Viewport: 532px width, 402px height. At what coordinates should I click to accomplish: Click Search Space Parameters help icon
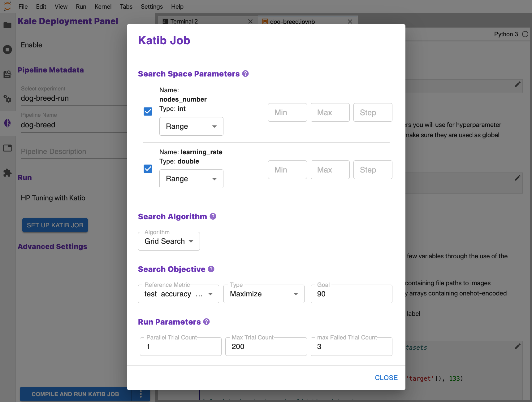[x=245, y=74]
